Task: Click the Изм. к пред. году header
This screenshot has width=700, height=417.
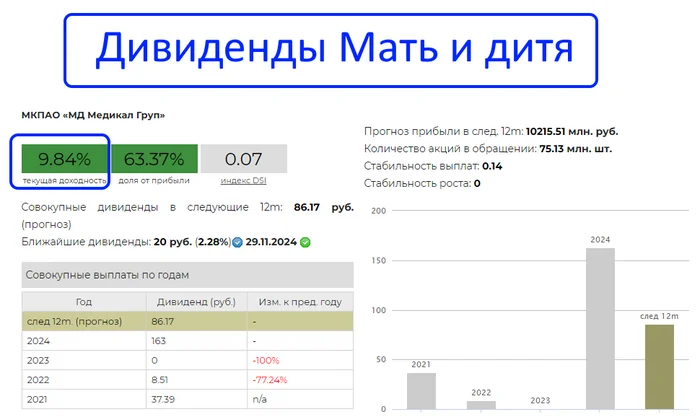Action: [x=300, y=302]
